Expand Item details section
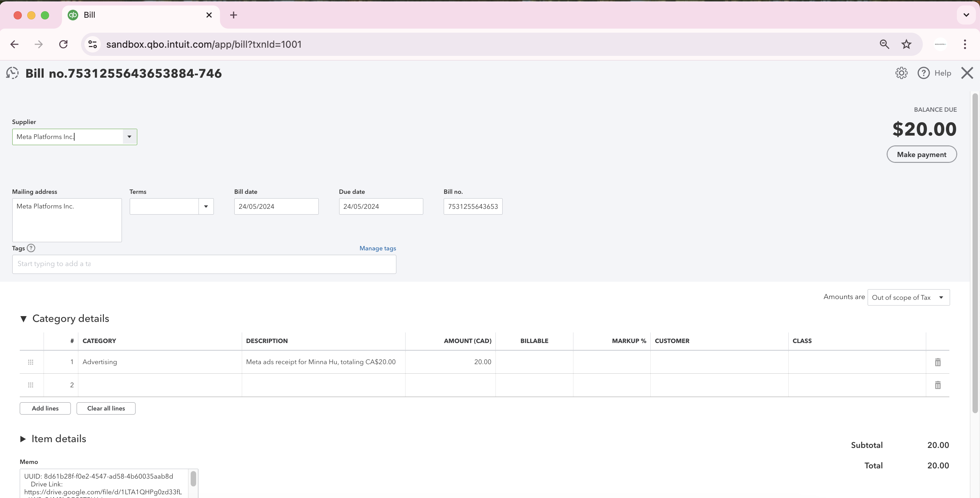This screenshot has height=498, width=980. point(23,439)
